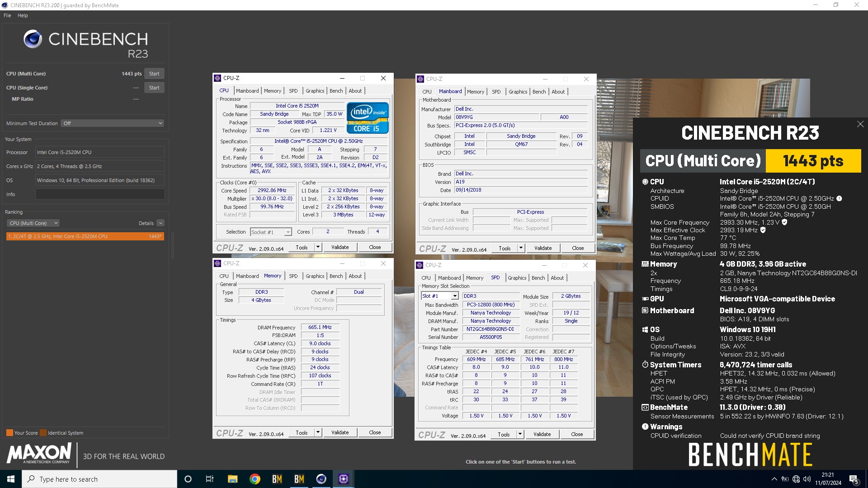Click Close button in top-right CPU-Z window
Image resolution: width=868 pixels, height=488 pixels.
(x=578, y=248)
